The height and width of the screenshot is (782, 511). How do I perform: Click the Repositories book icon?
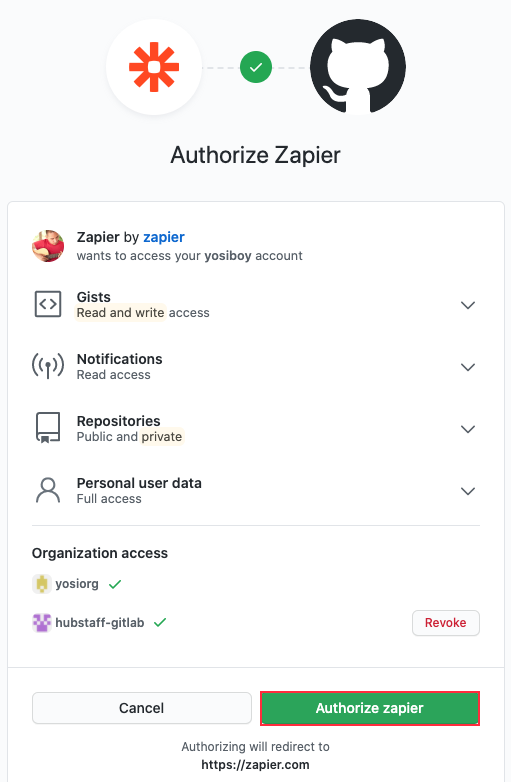point(48,428)
